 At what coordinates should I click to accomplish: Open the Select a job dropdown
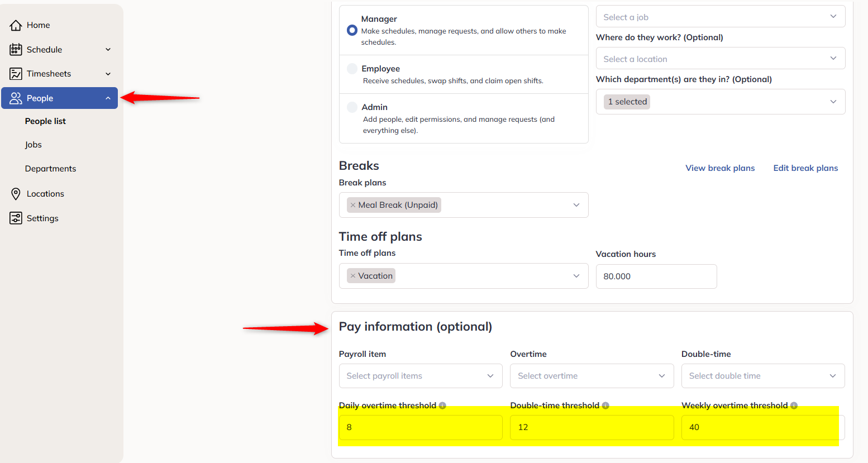tap(721, 17)
